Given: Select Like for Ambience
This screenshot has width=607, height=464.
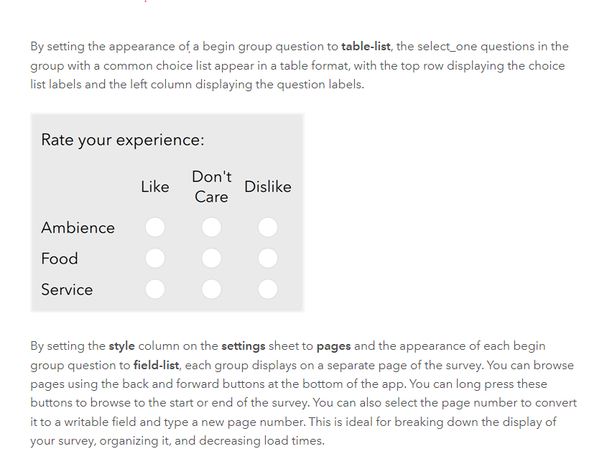Looking at the screenshot, I should (155, 228).
